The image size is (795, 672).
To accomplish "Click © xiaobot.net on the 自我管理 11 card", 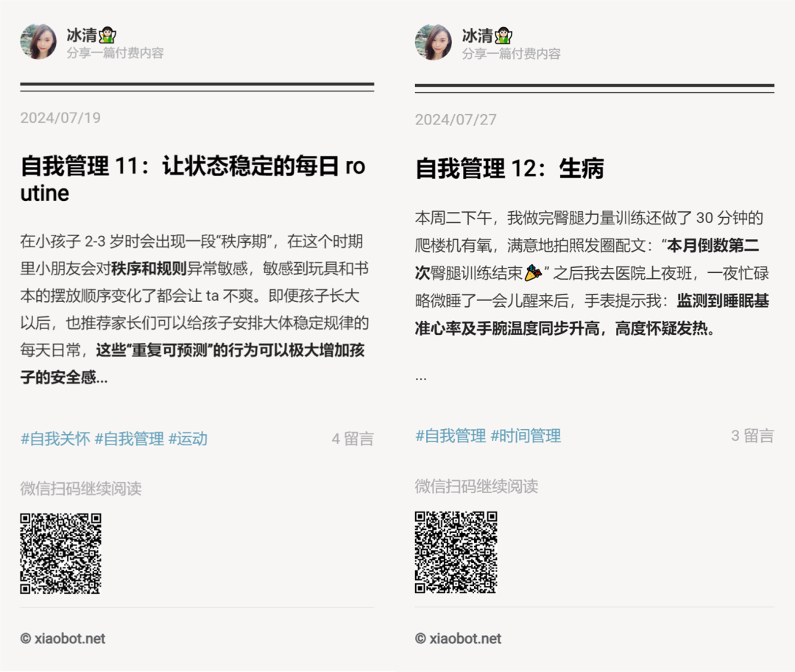I will tap(63, 639).
